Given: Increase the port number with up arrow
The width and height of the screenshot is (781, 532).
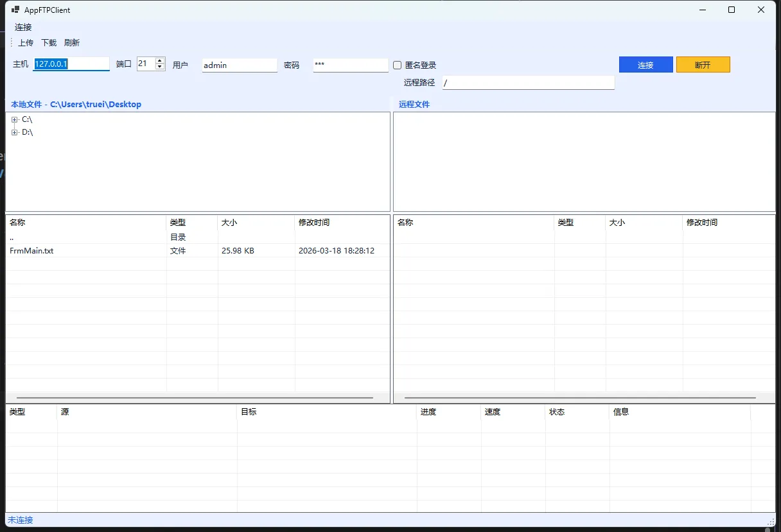Looking at the screenshot, I should (x=160, y=61).
